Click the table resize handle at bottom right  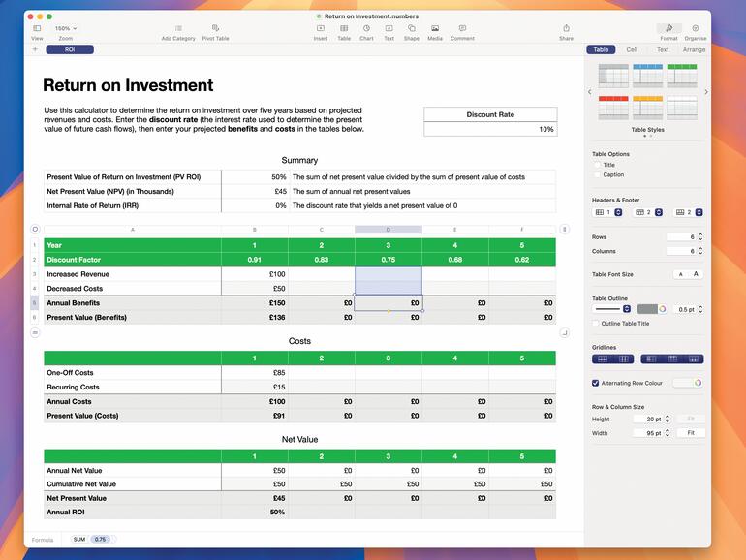pos(564,332)
